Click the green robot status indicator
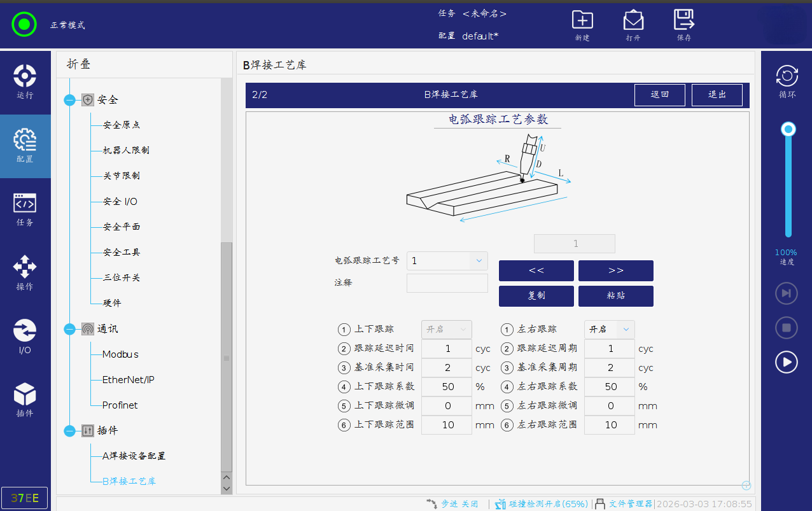 tap(24, 25)
